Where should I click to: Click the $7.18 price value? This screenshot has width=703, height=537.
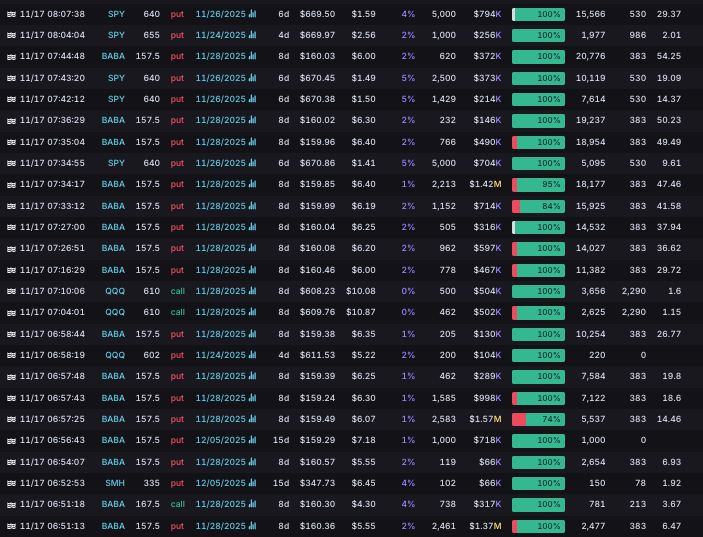pos(364,440)
